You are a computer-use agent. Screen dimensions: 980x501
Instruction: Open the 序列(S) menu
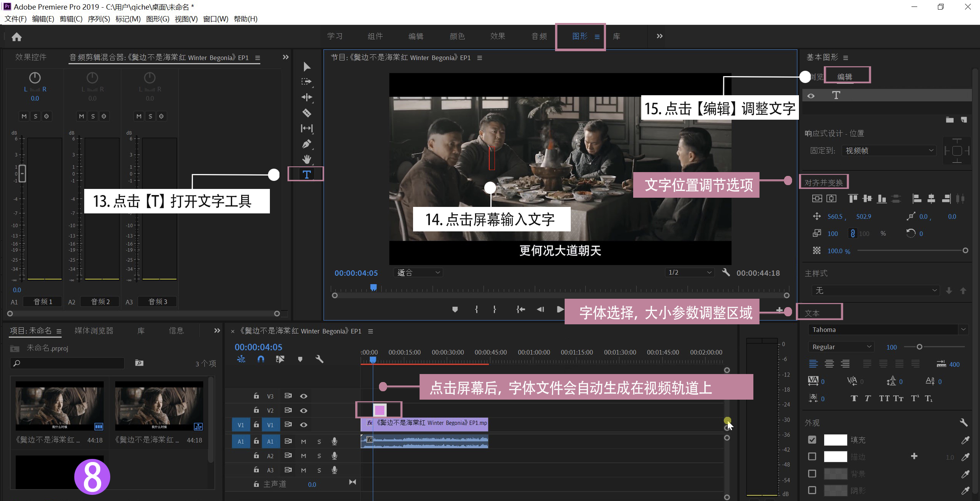[99, 19]
